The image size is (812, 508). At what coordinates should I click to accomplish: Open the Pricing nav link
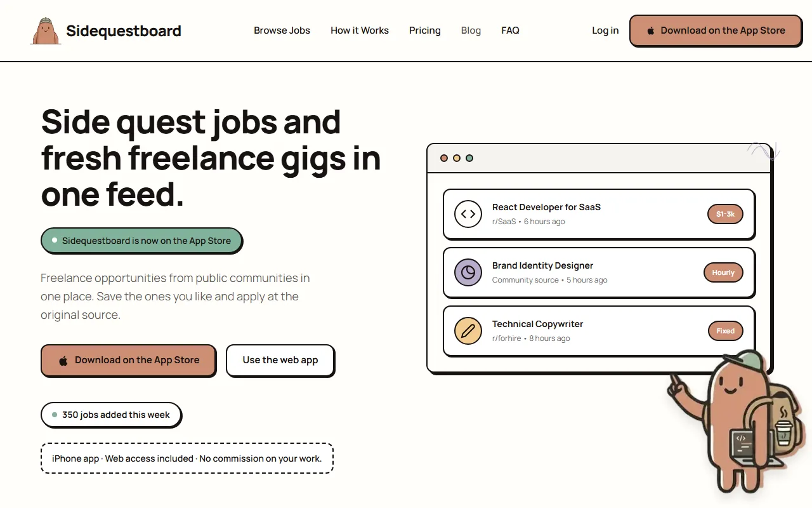pyautogui.click(x=425, y=30)
